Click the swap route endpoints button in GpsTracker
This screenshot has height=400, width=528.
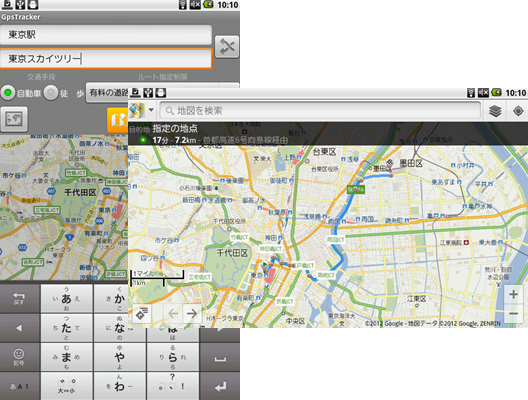227,47
